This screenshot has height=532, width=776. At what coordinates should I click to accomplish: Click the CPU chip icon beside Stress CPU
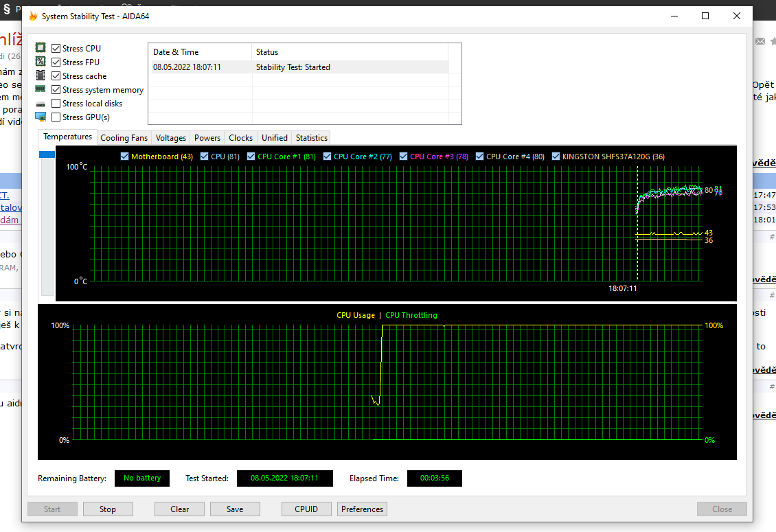coord(41,48)
